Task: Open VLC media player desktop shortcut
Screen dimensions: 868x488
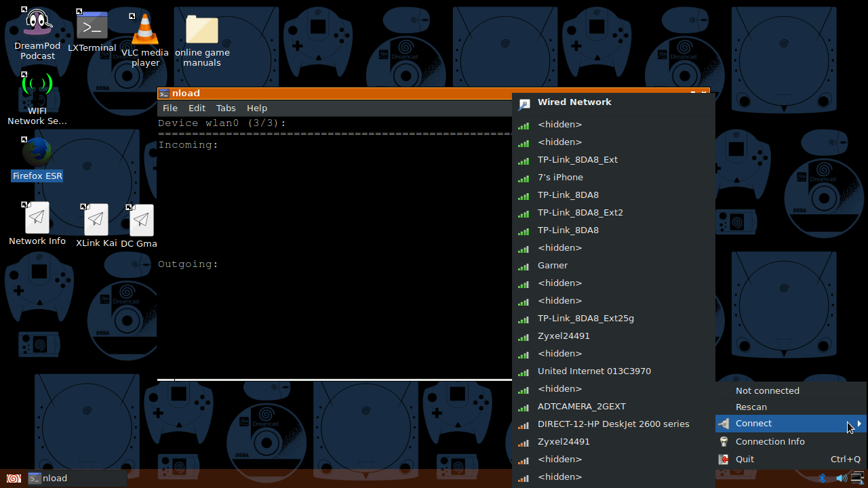Action: (145, 40)
